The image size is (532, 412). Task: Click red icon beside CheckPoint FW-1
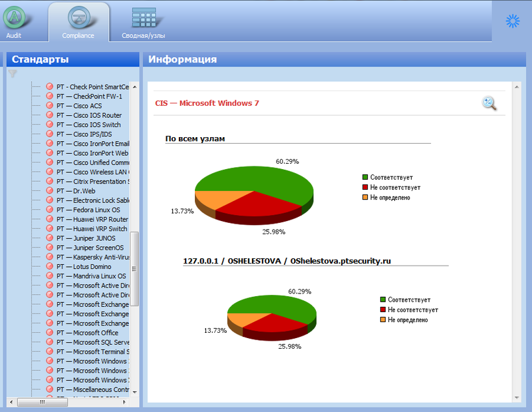point(49,96)
